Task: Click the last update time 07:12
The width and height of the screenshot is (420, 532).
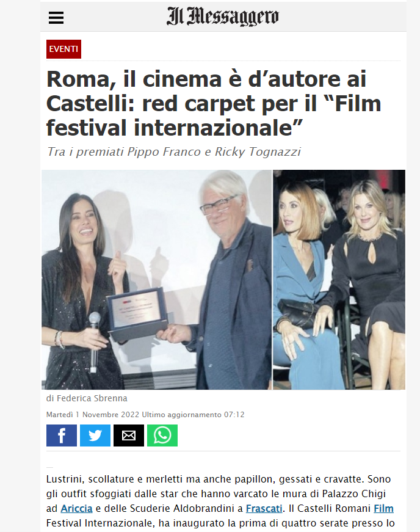Action: pyautogui.click(x=234, y=415)
